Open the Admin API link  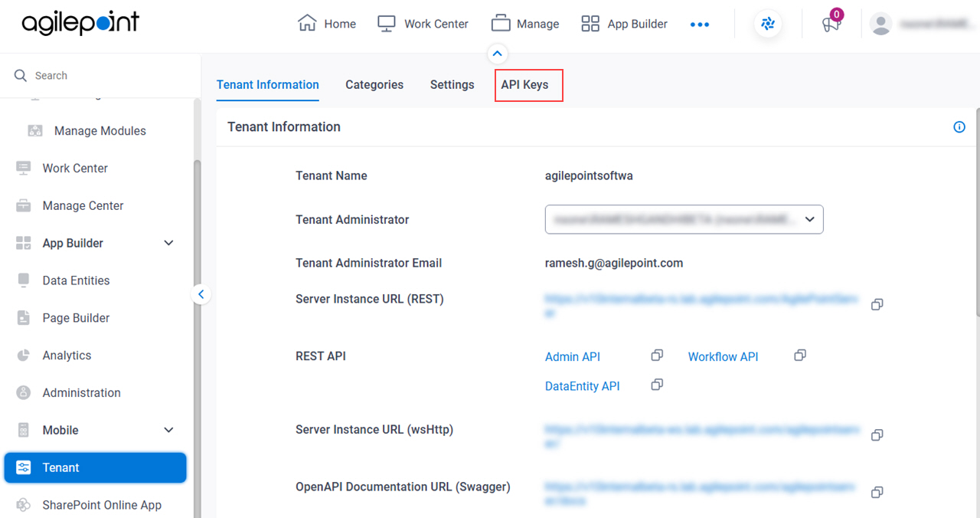[573, 357]
